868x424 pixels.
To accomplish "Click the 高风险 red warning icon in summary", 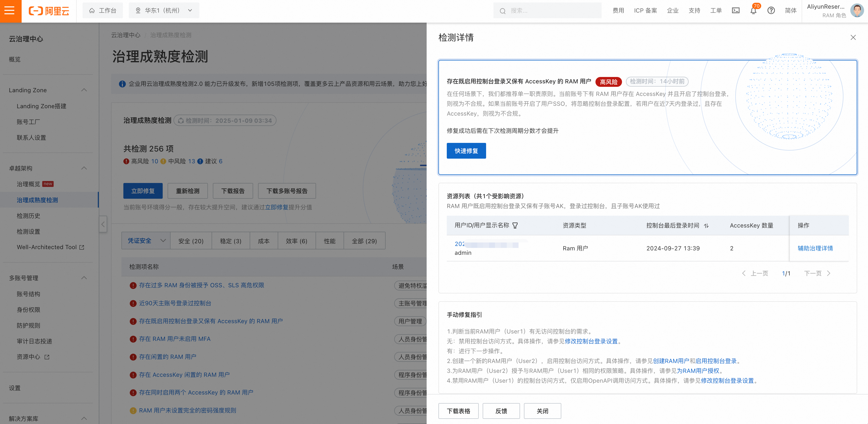I will (126, 161).
